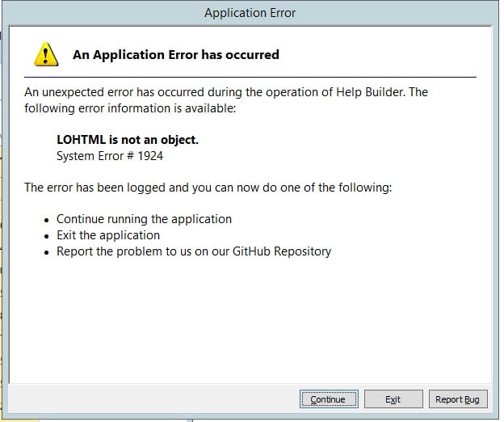The width and height of the screenshot is (504, 422).
Task: Select the 'An Application Error has occurred' heading
Action: click(x=176, y=55)
